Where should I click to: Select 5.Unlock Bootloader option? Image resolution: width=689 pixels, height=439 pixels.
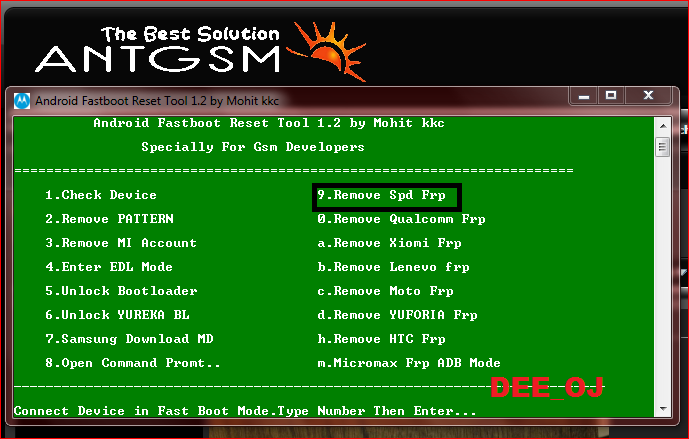pos(120,291)
